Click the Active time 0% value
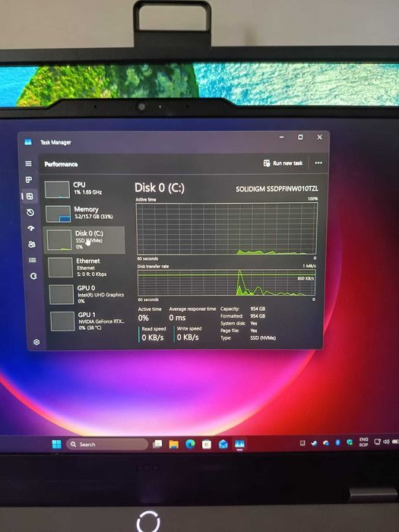Screen dimensions: 399x532 (143, 318)
